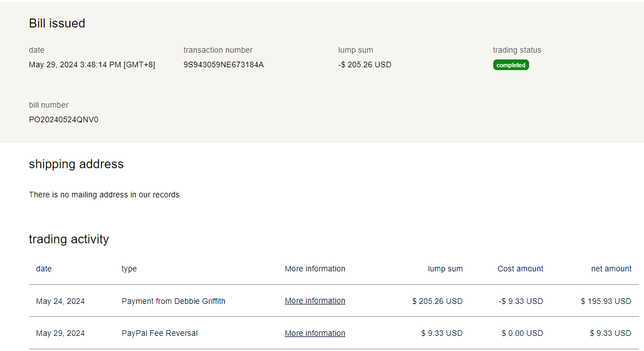Open More information for PayPal Fee Reversal
The width and height of the screenshot is (644, 351).
[314, 333]
